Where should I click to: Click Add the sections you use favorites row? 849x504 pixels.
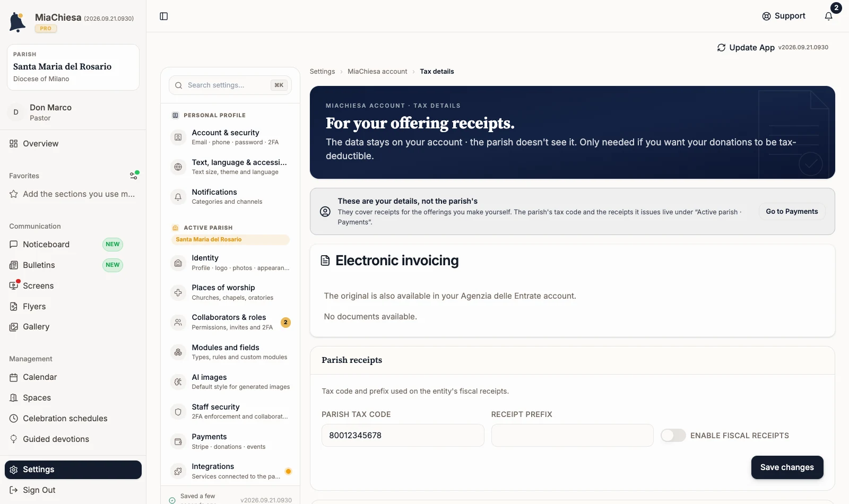coord(73,194)
